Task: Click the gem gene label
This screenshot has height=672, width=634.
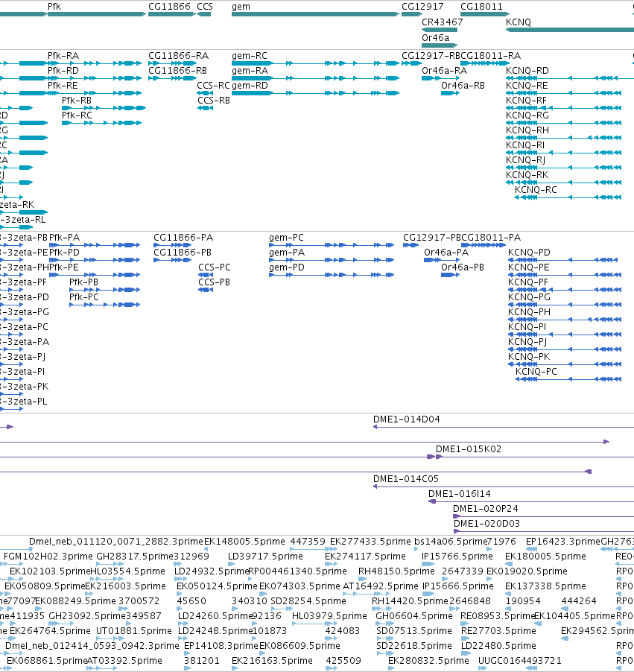Action: point(241,7)
